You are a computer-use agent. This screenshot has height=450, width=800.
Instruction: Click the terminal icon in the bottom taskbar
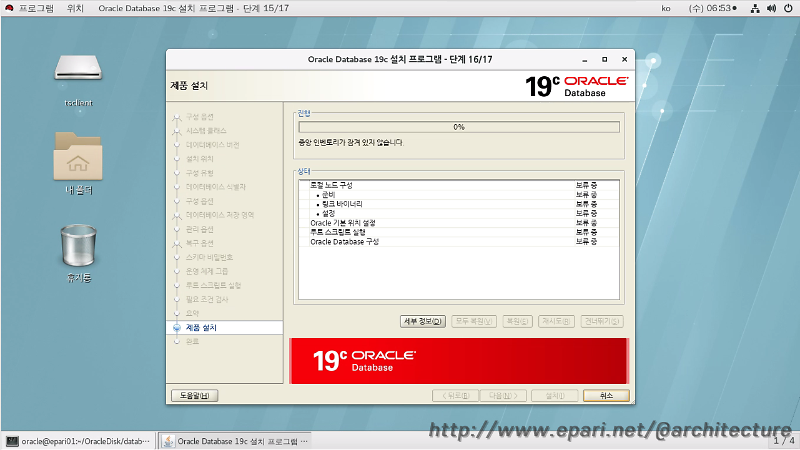tap(12, 441)
